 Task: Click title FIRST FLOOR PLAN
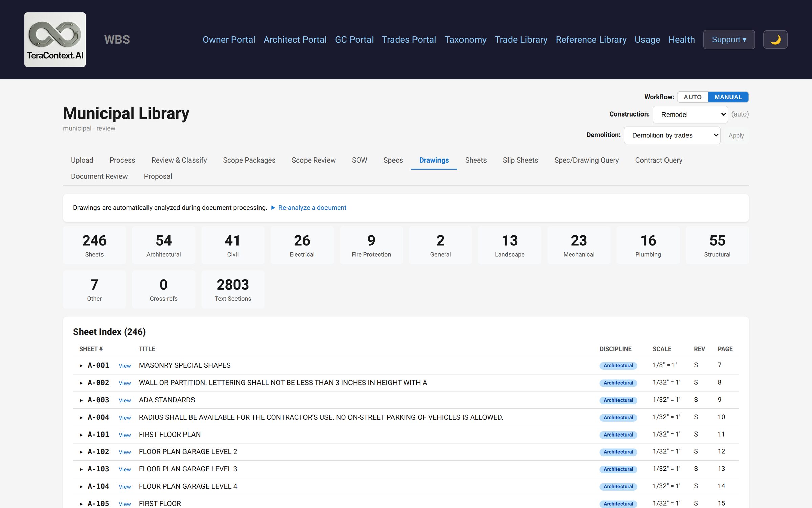pos(170,435)
